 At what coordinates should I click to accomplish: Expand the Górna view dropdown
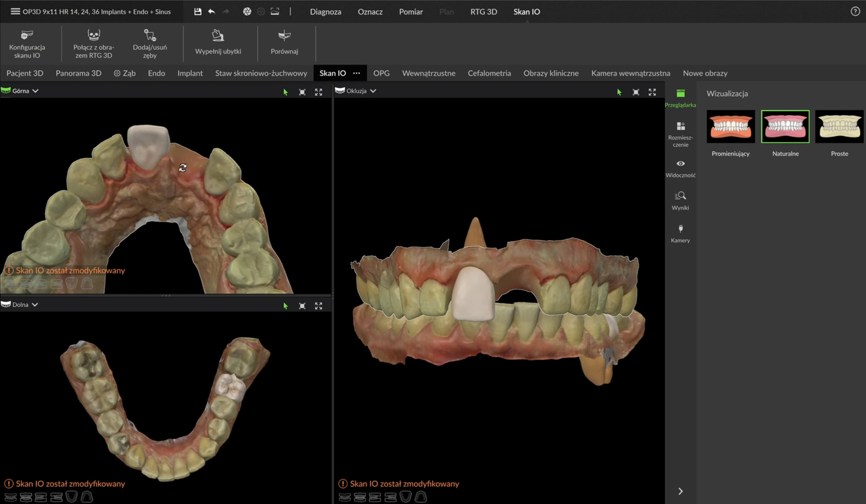point(35,91)
